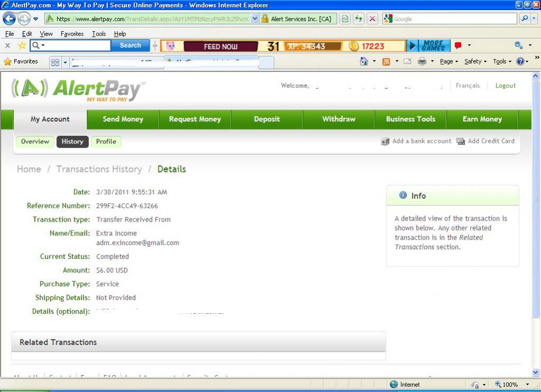Click the Info panel blue icon
Image resolution: width=541 pixels, height=392 pixels.
(x=402, y=195)
